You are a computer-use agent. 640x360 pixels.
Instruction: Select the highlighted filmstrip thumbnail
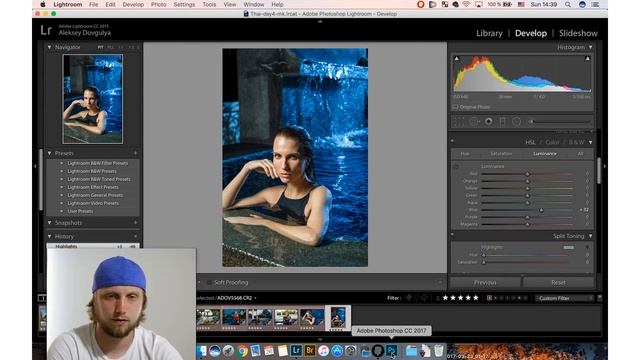338,318
